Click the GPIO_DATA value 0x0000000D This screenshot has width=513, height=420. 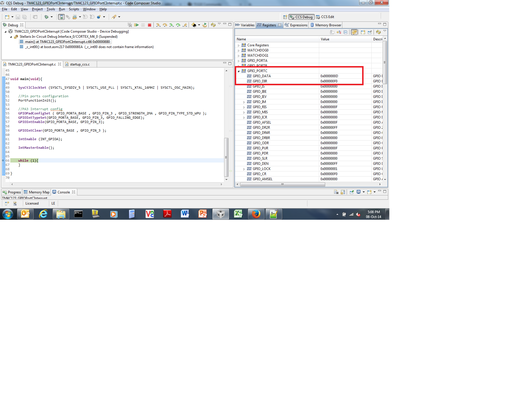[x=329, y=76]
